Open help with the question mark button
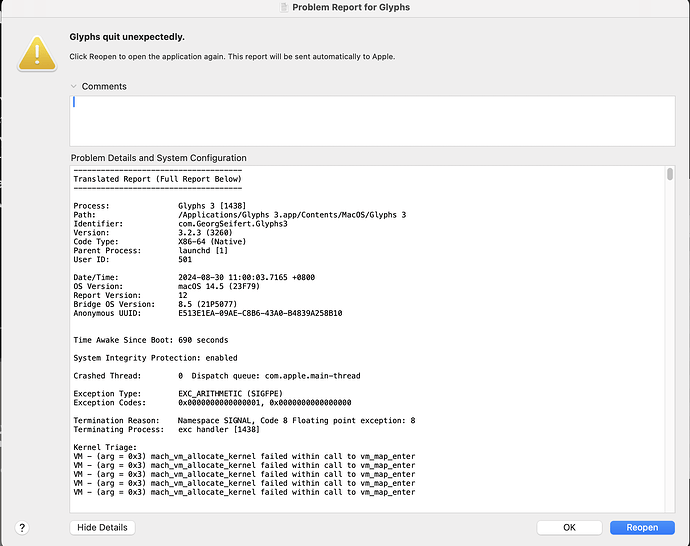Image resolution: width=690 pixels, height=546 pixels. tap(22, 527)
